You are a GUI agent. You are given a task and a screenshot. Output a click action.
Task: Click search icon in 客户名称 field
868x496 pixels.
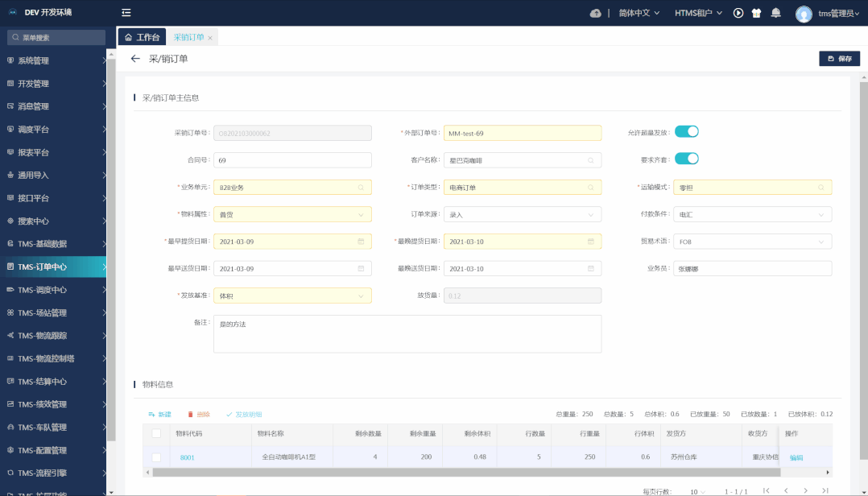point(592,160)
